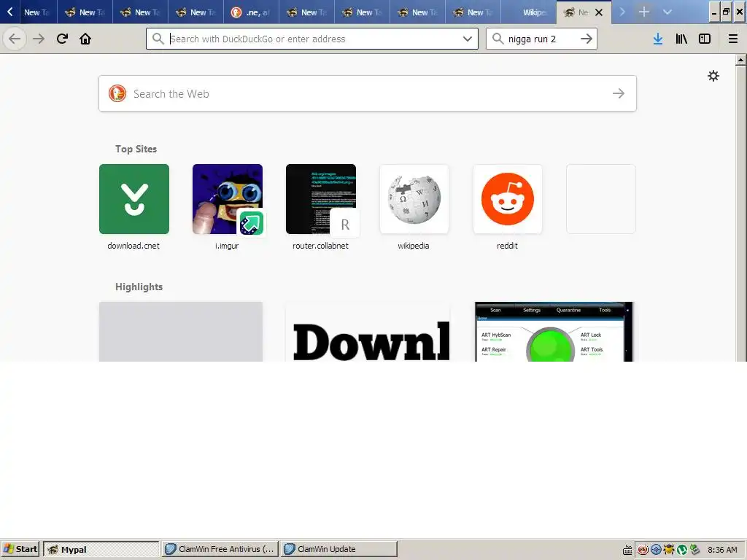This screenshot has height=560, width=747.
Task: Switch to ClamWin Free Antivirus taskbar button
Action: click(x=220, y=549)
